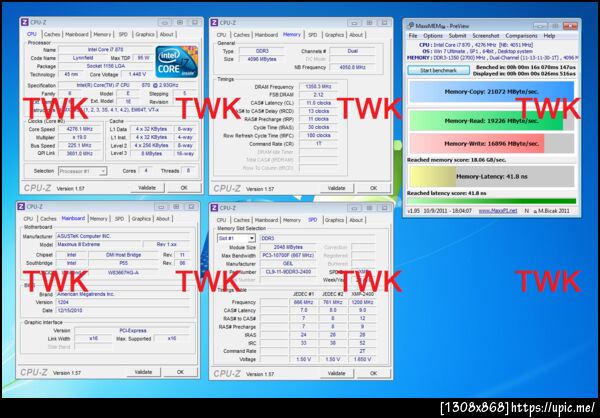Image resolution: width=600 pixels, height=418 pixels.
Task: Switch to CPU tab in the SPD slot CPU-Z window
Action: click(221, 220)
